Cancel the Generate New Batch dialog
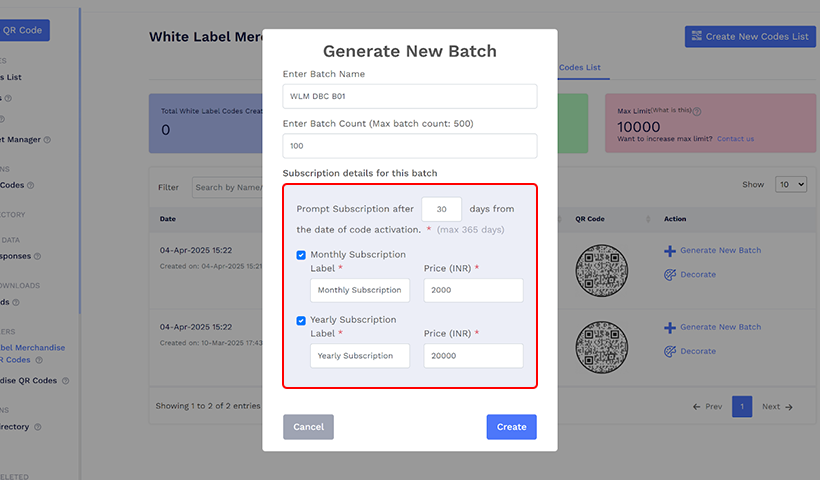 pos(308,427)
